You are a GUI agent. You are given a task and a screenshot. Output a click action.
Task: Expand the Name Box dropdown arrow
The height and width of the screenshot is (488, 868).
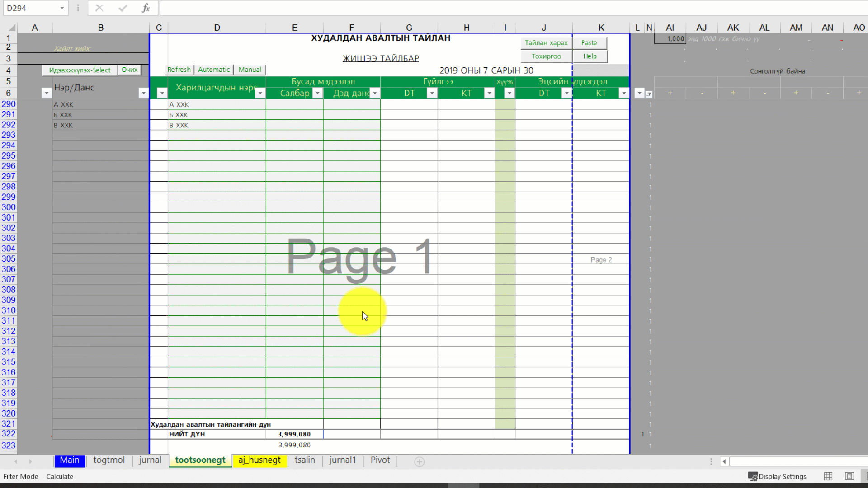pos(62,8)
